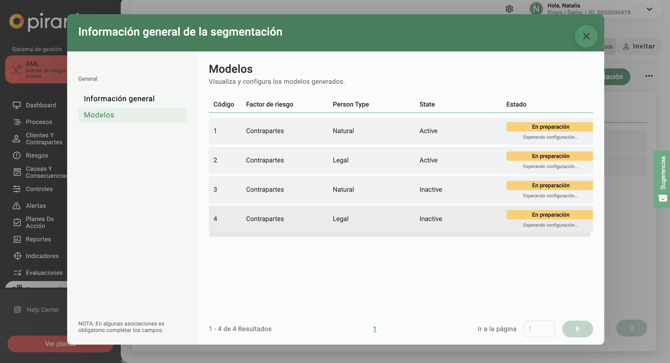Click the Evaluaciones icon
The width and height of the screenshot is (670, 363).
(x=17, y=272)
